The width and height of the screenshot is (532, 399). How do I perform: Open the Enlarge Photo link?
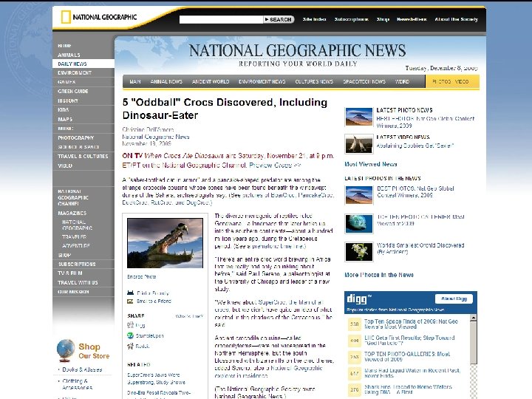coord(141,277)
